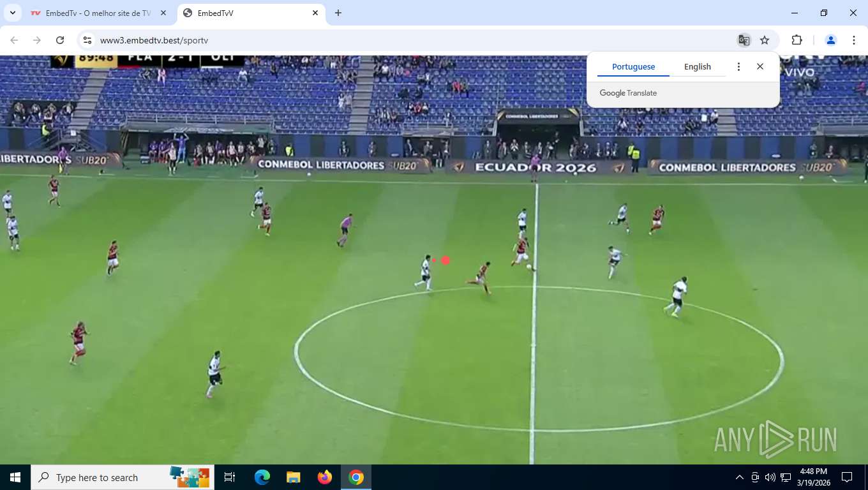The height and width of the screenshot is (490, 868).
Task: Click the camera tray icon next to volume
Action: point(755,477)
